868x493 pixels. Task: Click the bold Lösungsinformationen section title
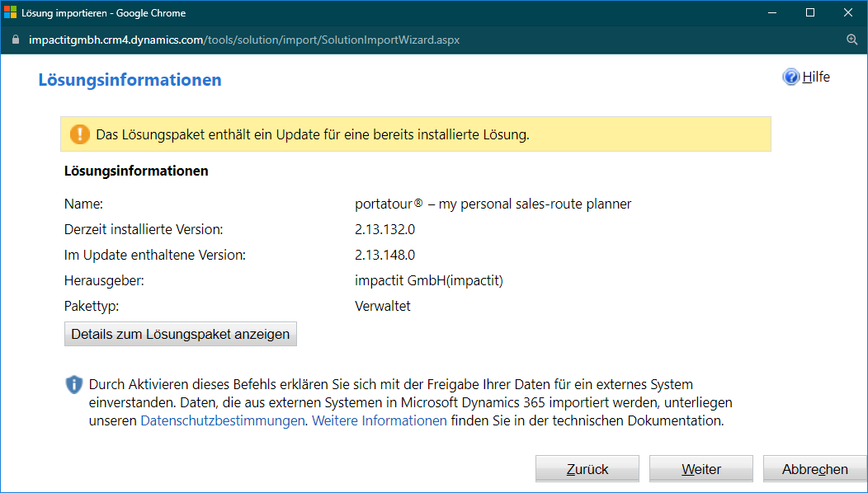pyautogui.click(x=136, y=171)
